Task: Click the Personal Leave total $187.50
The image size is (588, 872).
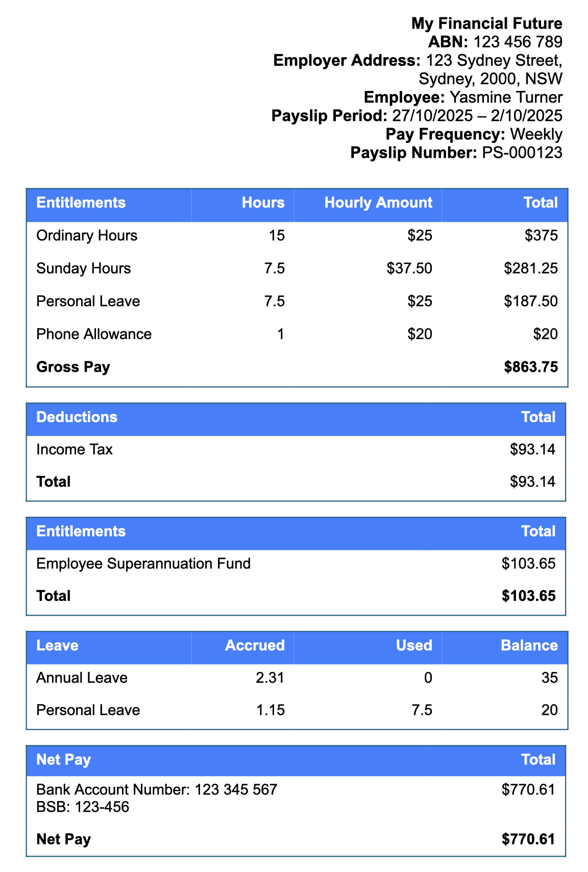Action: [x=531, y=301]
